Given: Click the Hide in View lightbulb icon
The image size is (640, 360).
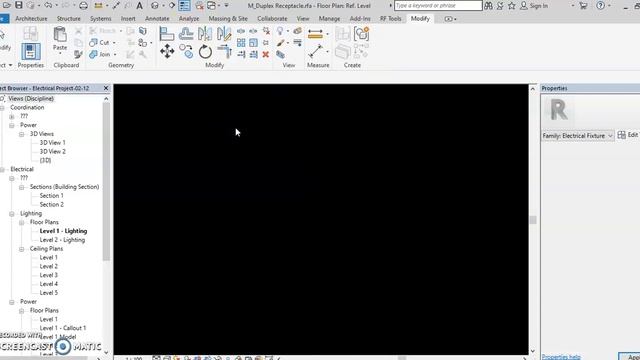Looking at the screenshot, I should coord(280,31).
